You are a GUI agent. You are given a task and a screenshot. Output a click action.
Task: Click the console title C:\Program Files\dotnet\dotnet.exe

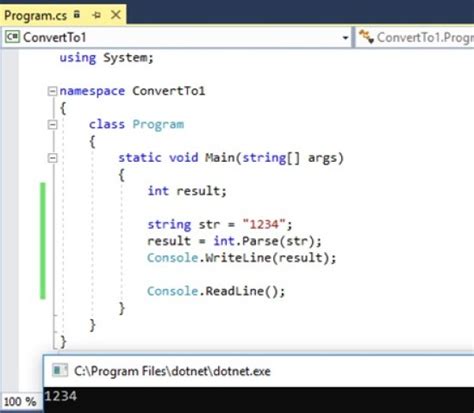pos(172,371)
